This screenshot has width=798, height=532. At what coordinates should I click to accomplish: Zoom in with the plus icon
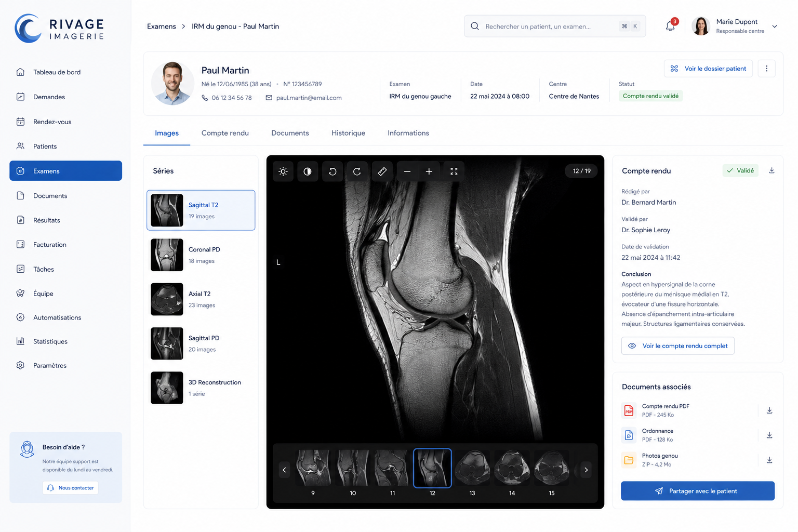pyautogui.click(x=429, y=171)
